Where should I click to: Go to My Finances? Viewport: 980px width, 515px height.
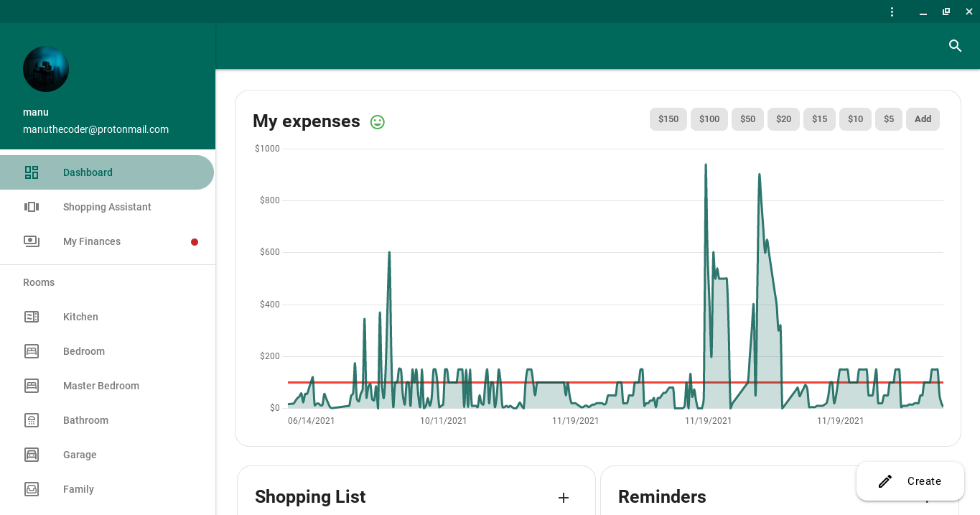tap(107, 241)
